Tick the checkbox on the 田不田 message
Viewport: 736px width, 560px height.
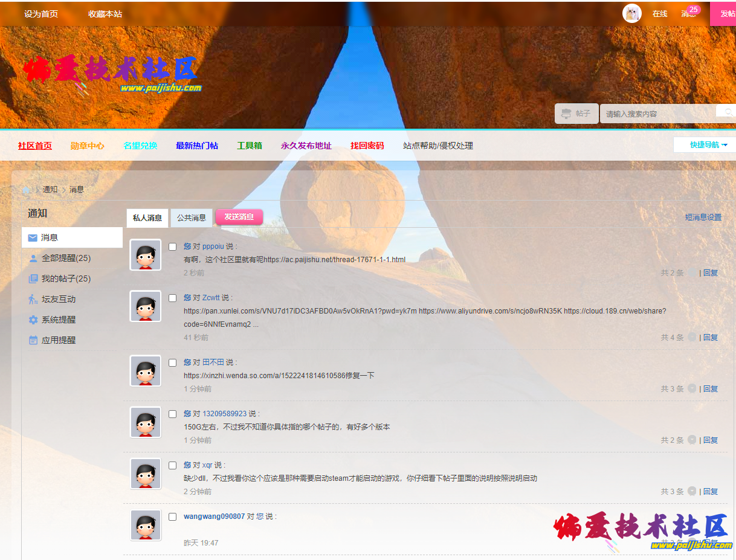(x=173, y=362)
